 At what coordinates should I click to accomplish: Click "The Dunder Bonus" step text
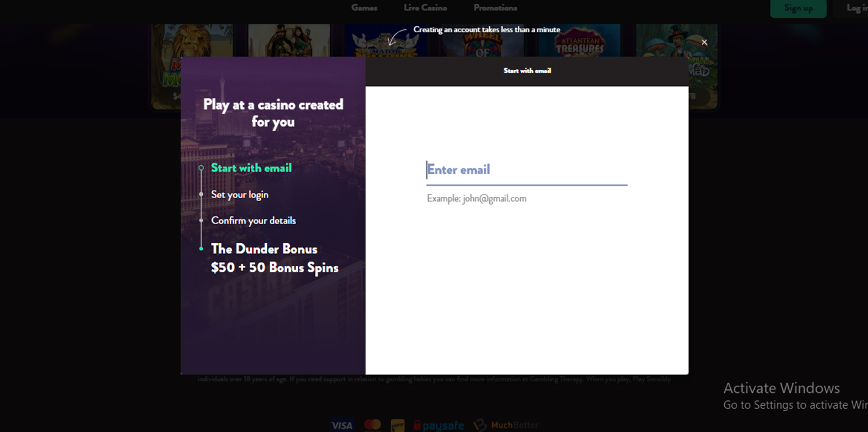click(264, 249)
